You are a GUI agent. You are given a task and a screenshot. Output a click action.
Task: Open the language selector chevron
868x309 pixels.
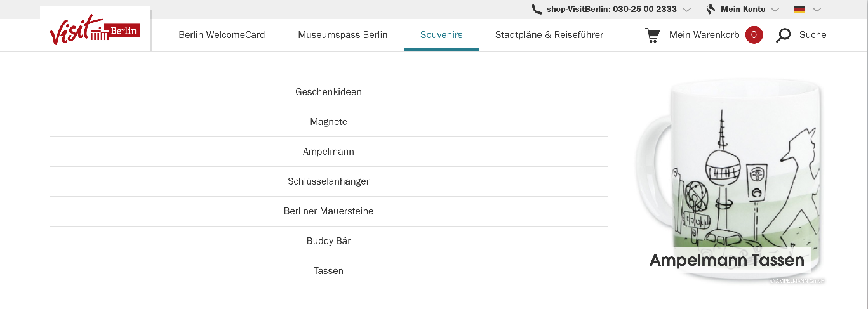tap(817, 10)
